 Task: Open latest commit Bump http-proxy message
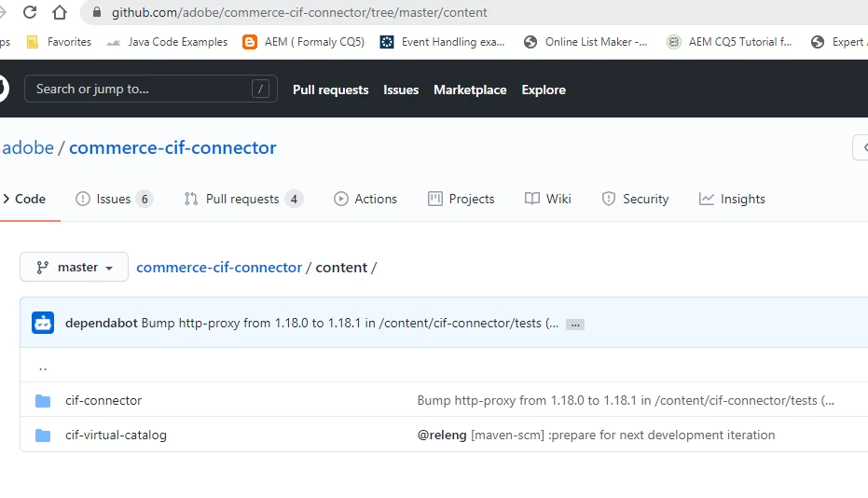(350, 323)
